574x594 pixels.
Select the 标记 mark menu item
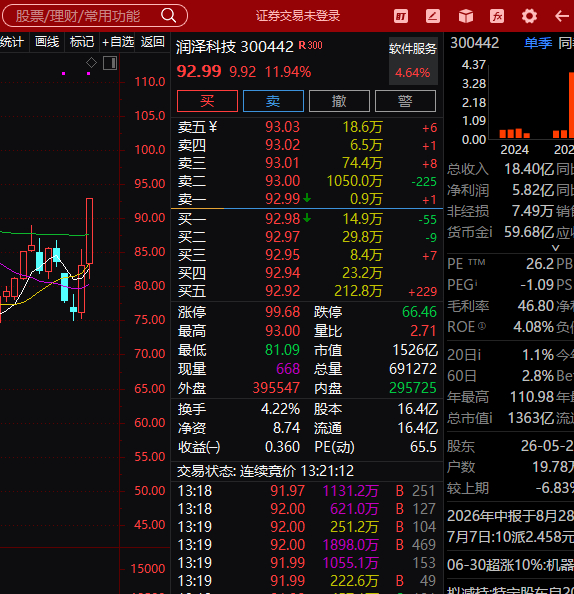coord(82,42)
